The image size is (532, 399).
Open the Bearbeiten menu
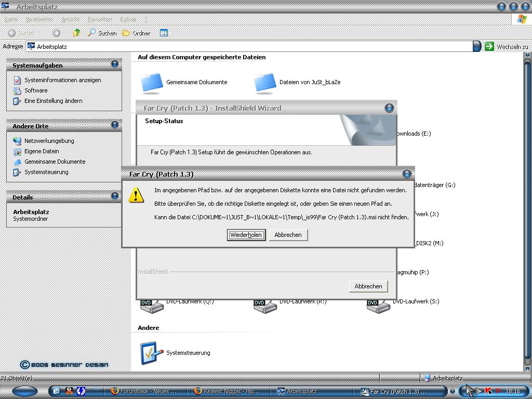[x=39, y=19]
